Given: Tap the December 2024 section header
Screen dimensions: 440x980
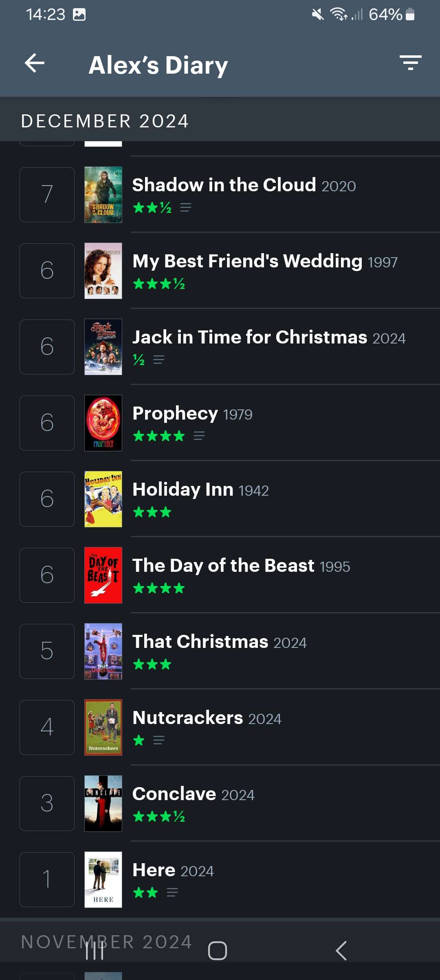Looking at the screenshot, I should 105,121.
